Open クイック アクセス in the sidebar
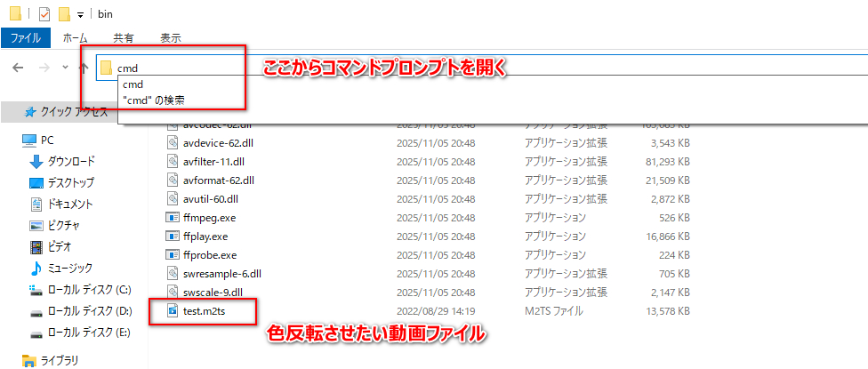The height and width of the screenshot is (369, 868). pyautogui.click(x=74, y=112)
